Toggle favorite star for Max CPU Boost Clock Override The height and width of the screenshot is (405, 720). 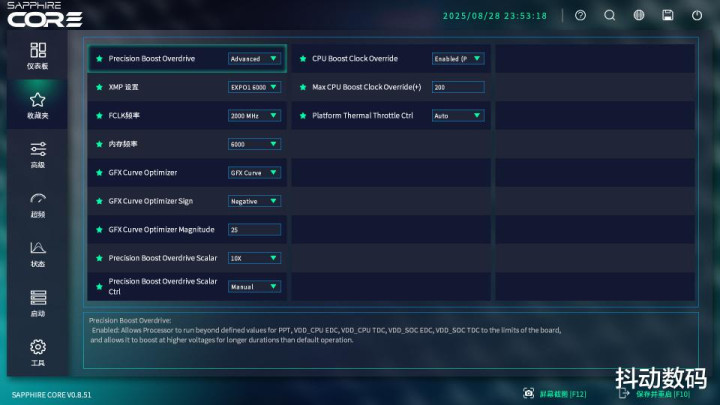[x=303, y=87]
